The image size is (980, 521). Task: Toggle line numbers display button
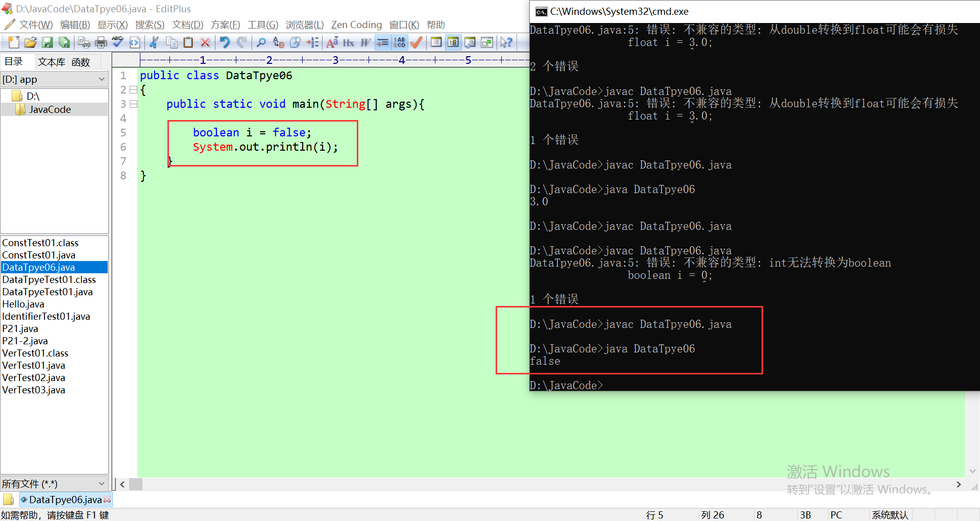pos(400,42)
